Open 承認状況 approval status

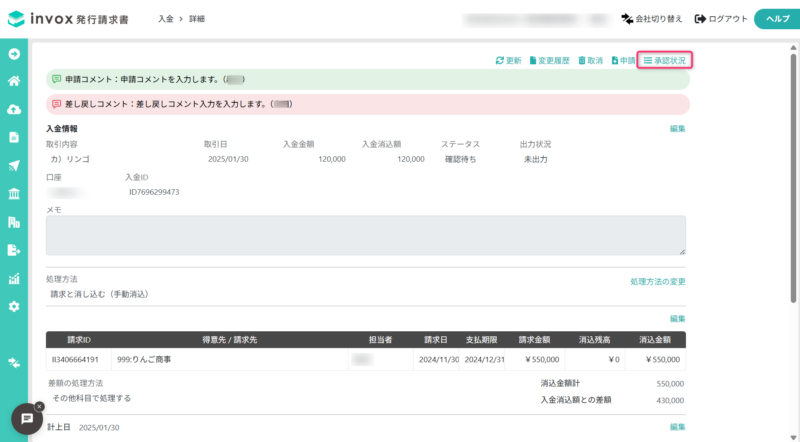pyautogui.click(x=665, y=61)
